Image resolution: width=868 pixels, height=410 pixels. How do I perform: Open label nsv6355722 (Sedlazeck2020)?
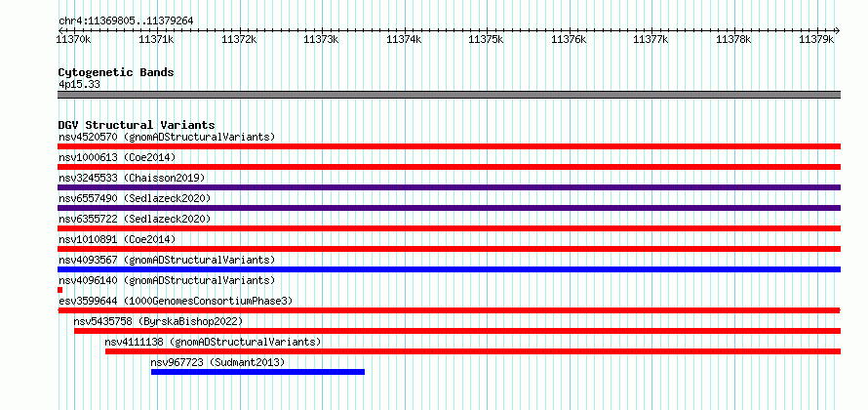(x=135, y=219)
